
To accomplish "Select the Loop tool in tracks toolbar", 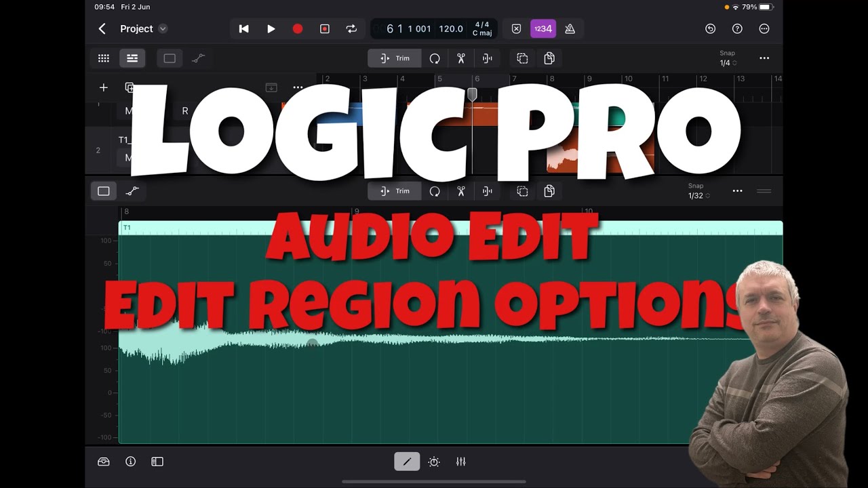I will [x=435, y=58].
